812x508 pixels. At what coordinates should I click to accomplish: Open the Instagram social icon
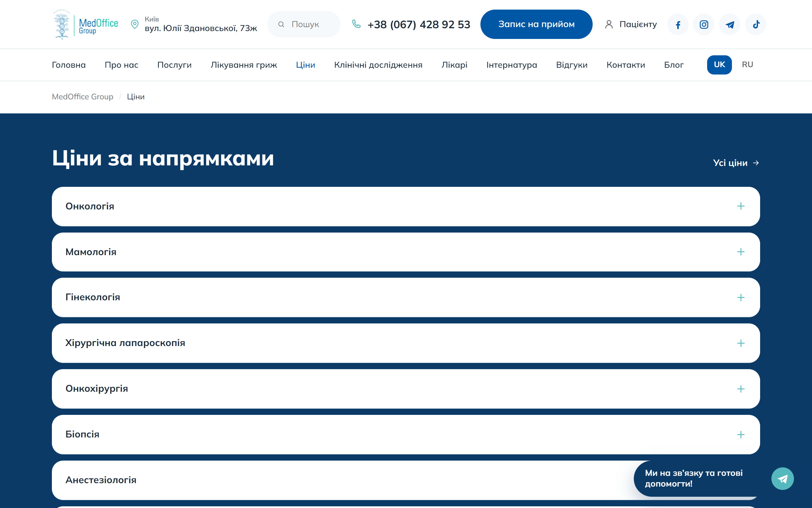coord(704,25)
